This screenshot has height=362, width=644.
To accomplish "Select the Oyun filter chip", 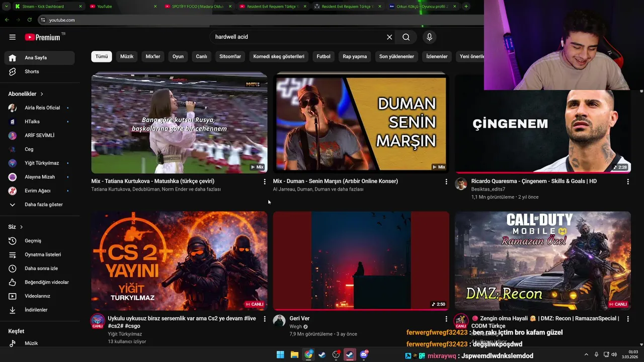I will [x=178, y=56].
